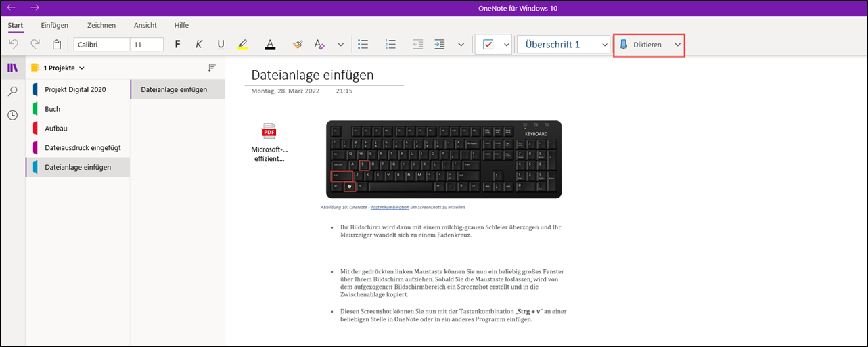Start a bulleted list
This screenshot has height=347, width=868.
(363, 44)
